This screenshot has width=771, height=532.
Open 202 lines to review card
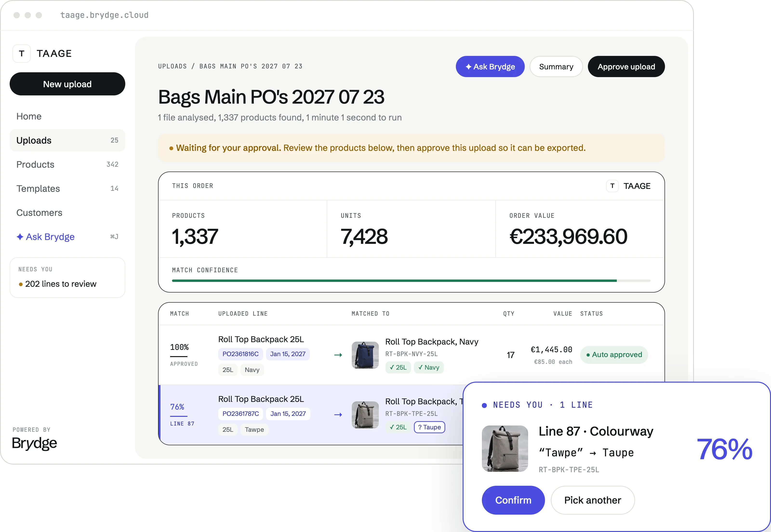point(67,277)
